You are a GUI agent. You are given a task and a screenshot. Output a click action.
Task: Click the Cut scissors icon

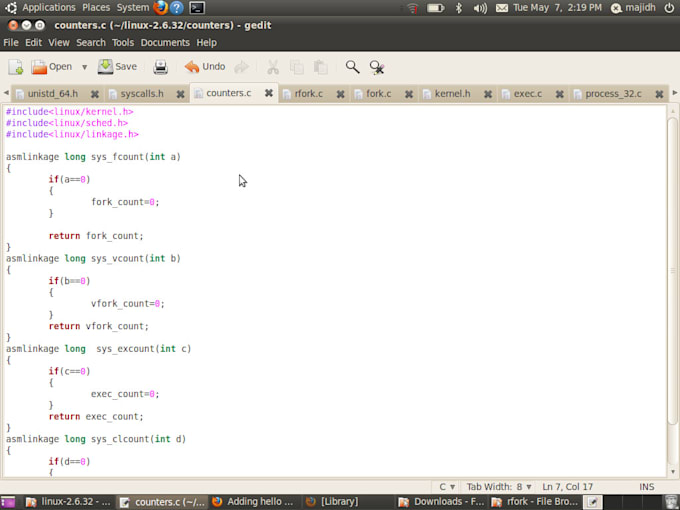(272, 67)
